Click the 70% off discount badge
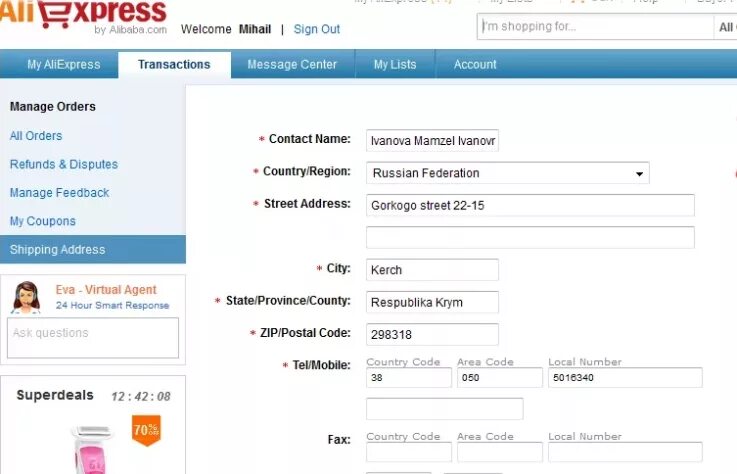This screenshot has width=737, height=474. coord(146,430)
